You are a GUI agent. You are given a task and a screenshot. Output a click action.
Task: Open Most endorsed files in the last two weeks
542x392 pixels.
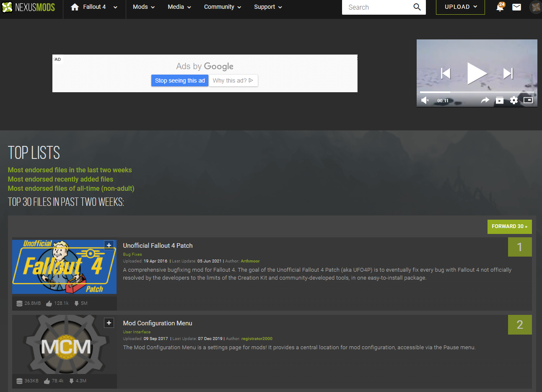70,170
